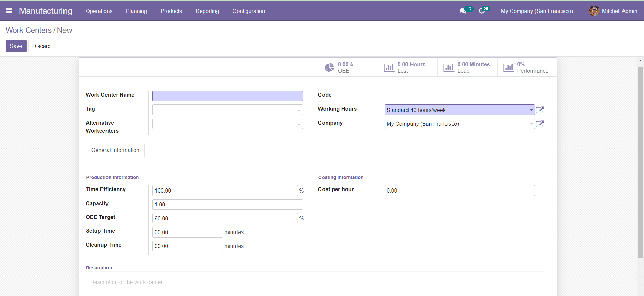Open the activities clock icon
The image size is (644, 296).
[x=482, y=11]
